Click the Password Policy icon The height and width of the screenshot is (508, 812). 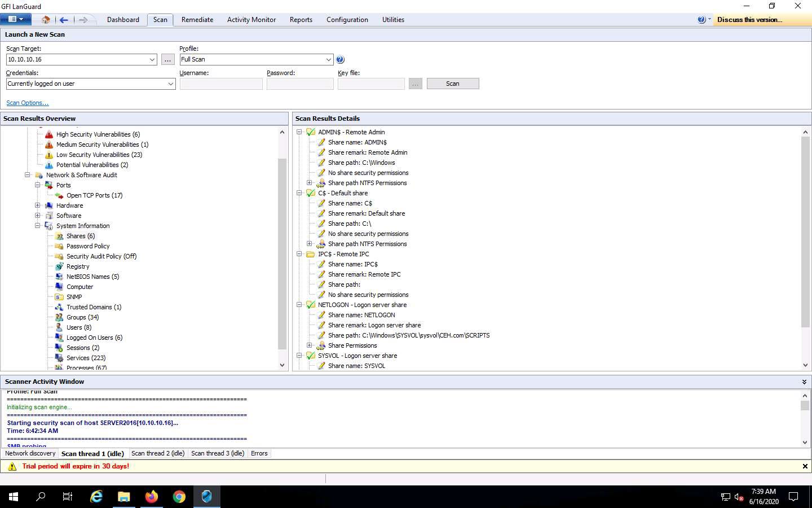59,246
